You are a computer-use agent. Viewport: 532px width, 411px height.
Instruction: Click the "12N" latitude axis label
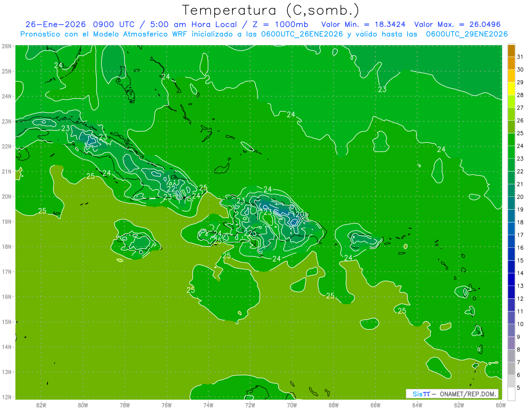(x=7, y=397)
